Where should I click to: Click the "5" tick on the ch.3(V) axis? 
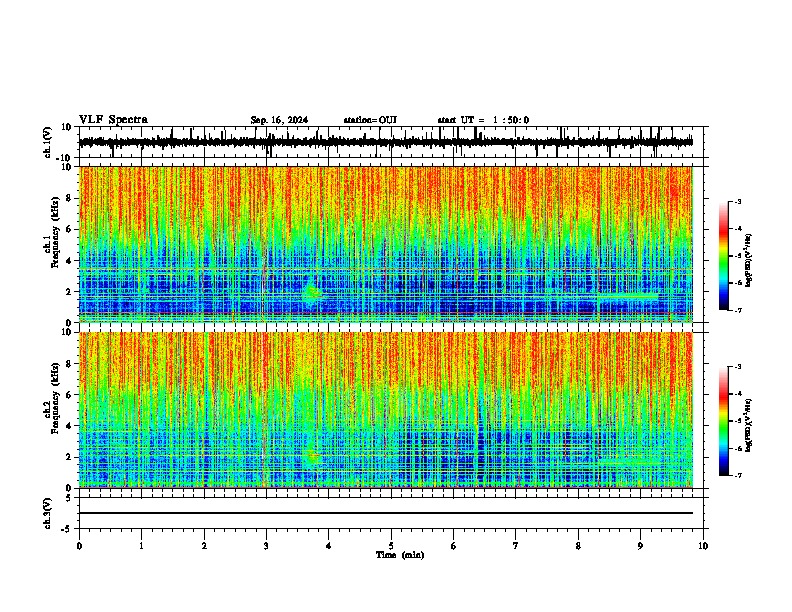[x=69, y=497]
